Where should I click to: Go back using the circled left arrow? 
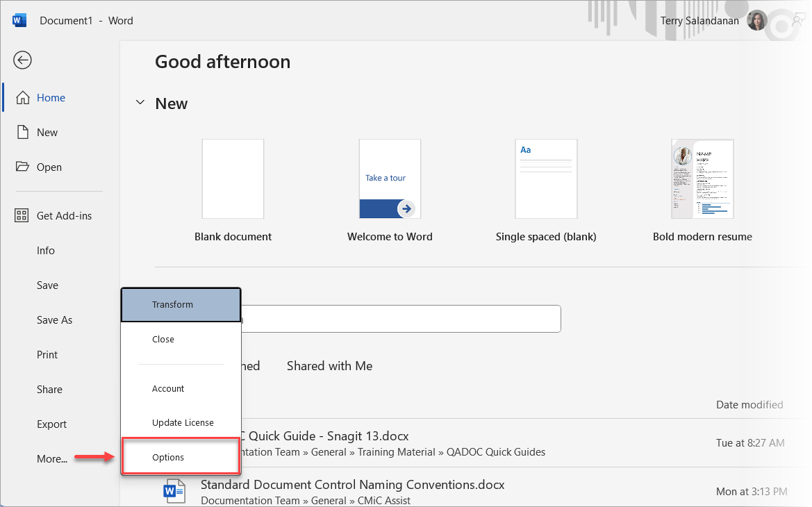click(x=22, y=60)
